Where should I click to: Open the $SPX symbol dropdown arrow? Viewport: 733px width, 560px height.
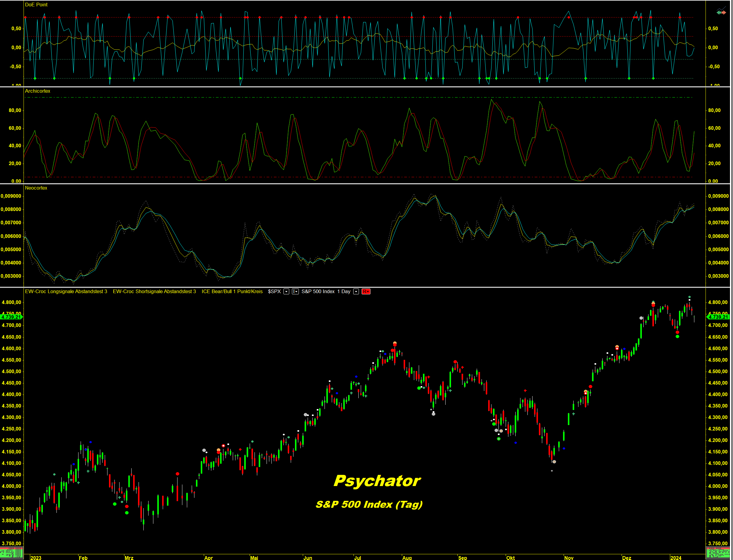tap(286, 292)
